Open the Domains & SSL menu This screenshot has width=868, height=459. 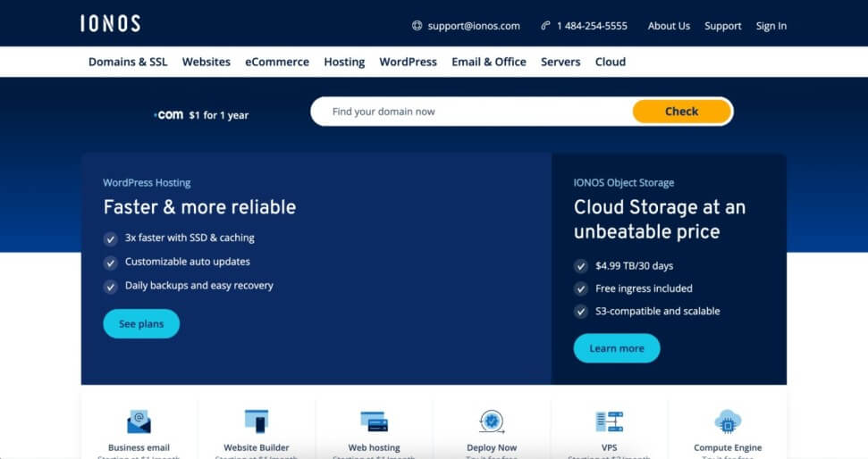tap(128, 62)
